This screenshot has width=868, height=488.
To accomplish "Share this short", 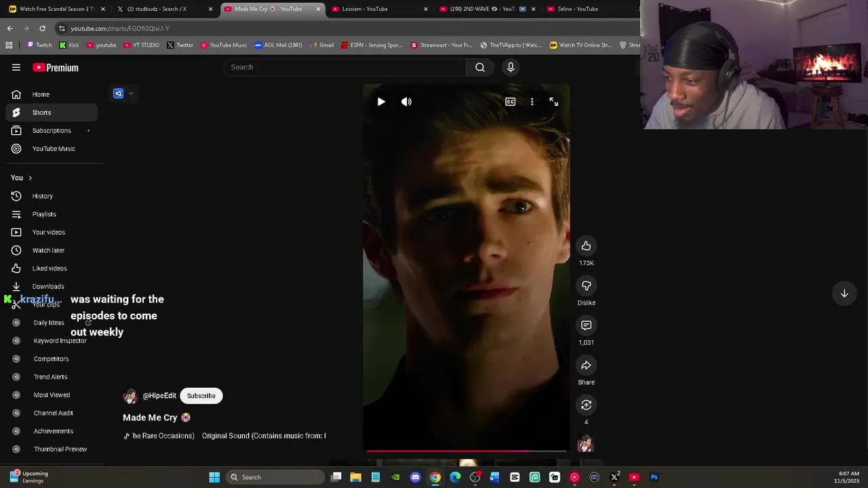I will pyautogui.click(x=586, y=365).
